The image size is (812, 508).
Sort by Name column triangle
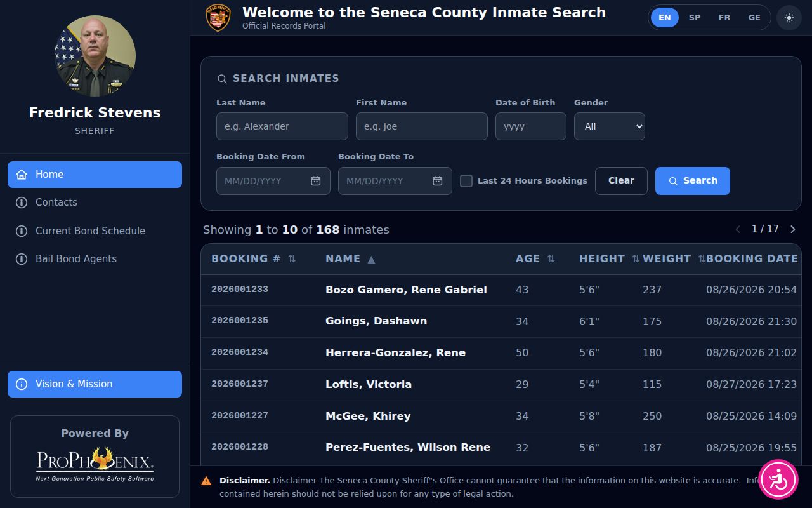click(x=372, y=259)
